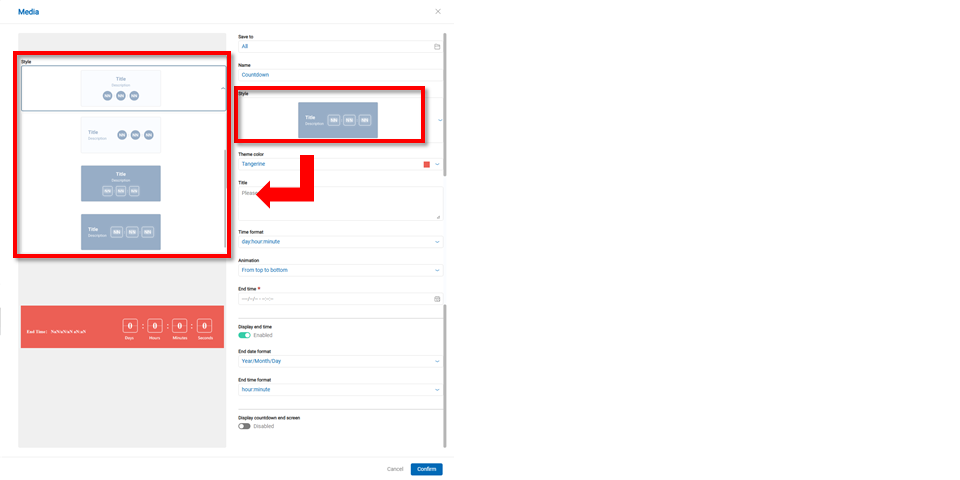Pick the dark style with centered title
The height and width of the screenshot is (480, 960).
point(120,183)
